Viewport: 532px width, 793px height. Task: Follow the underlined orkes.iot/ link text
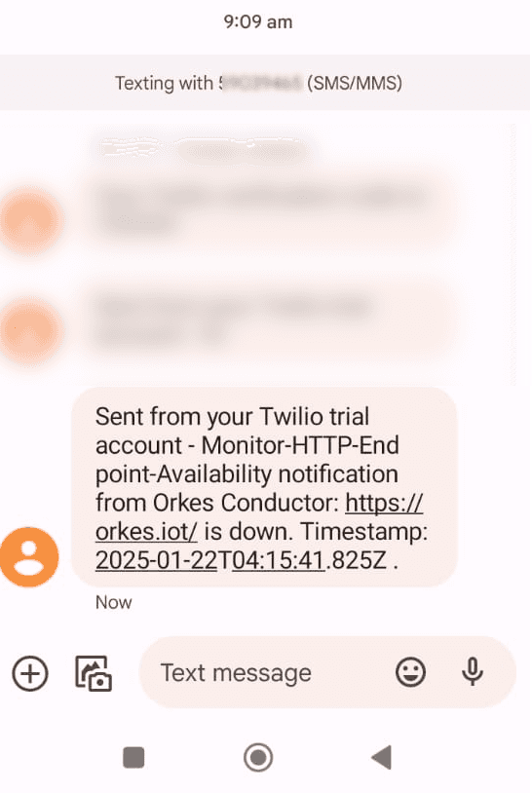click(x=146, y=532)
